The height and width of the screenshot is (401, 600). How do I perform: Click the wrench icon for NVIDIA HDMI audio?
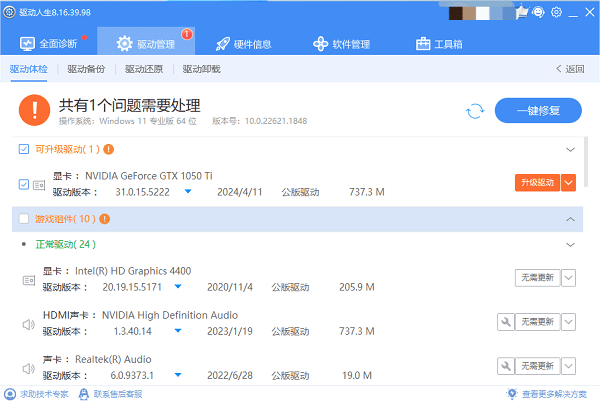point(505,321)
